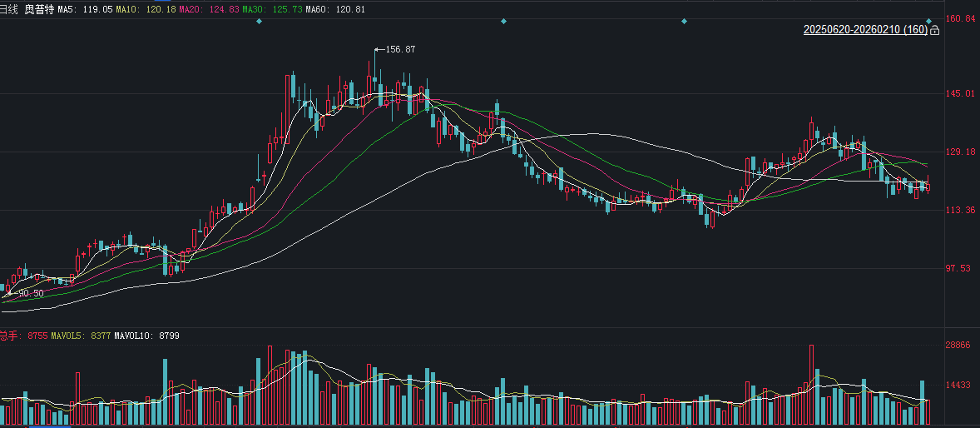Image resolution: width=980 pixels, height=428 pixels.
Task: Click the lock icon beside the date range
Action: [934, 31]
